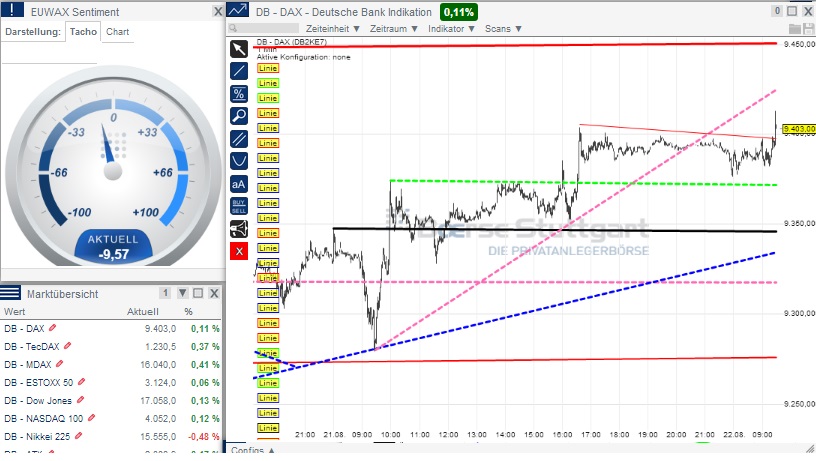The width and height of the screenshot is (816, 461).
Task: Click the BUY SELL marker tool
Action: 239,207
